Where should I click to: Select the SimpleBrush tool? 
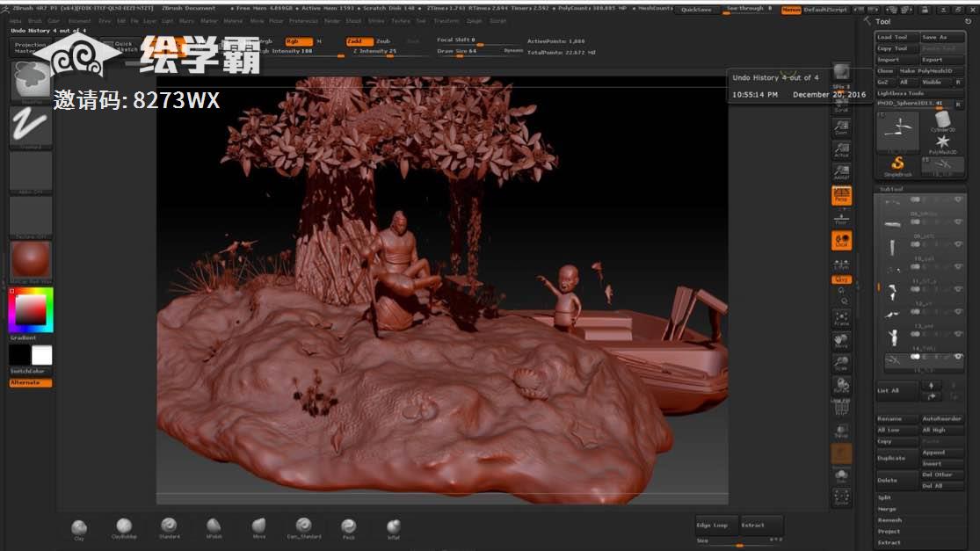pos(897,166)
